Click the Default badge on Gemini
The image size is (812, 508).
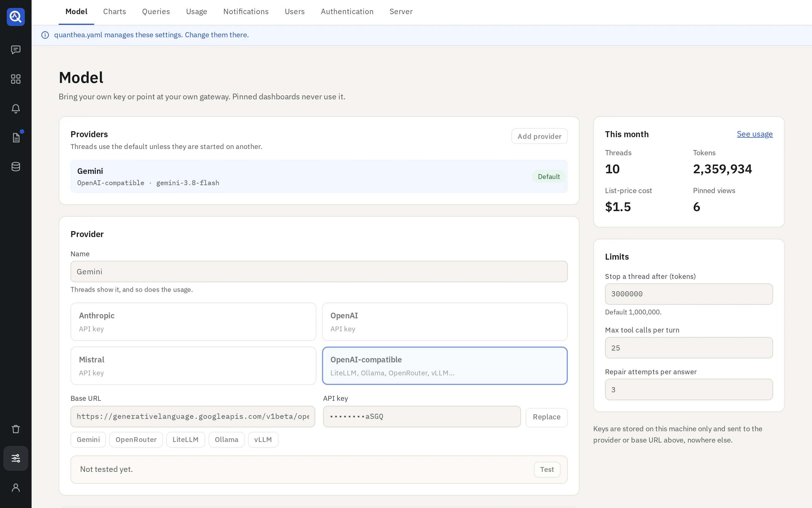pos(549,177)
